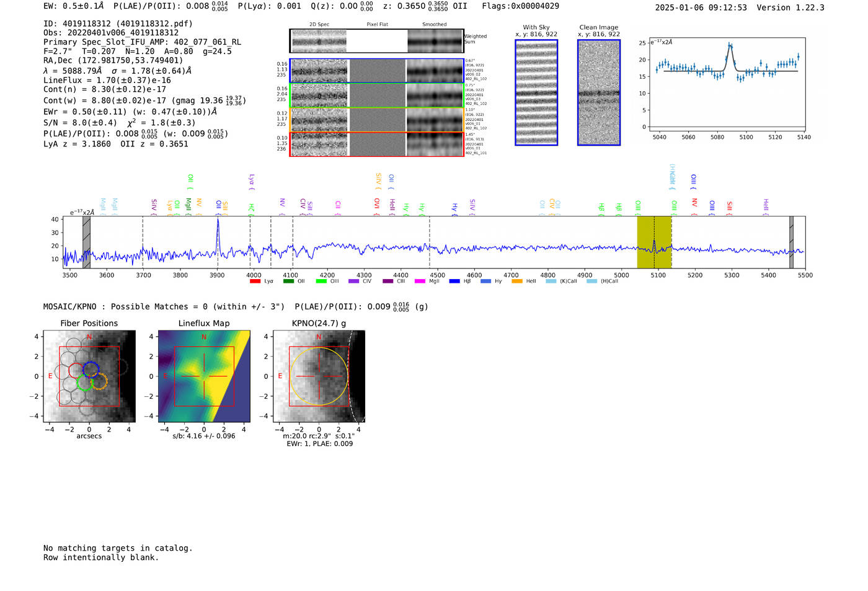Click the λ = 5088.79Å wavelength line
Image resolution: width=868 pixels, height=591 pixels.
coord(117,71)
